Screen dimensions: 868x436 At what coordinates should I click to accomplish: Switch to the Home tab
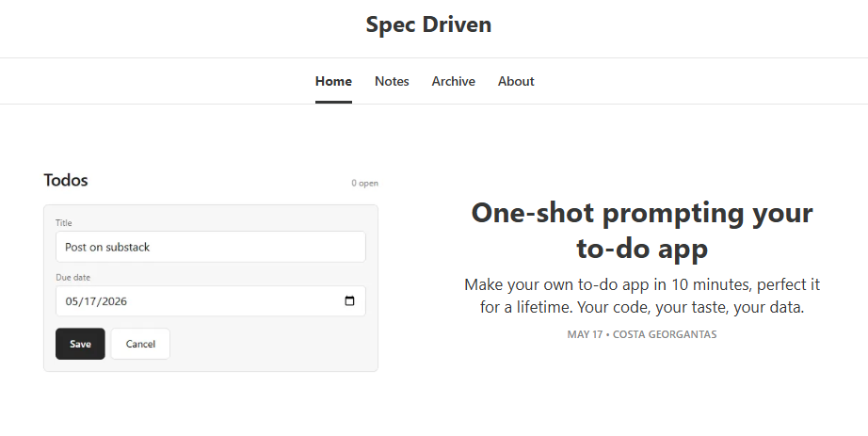[x=333, y=81]
